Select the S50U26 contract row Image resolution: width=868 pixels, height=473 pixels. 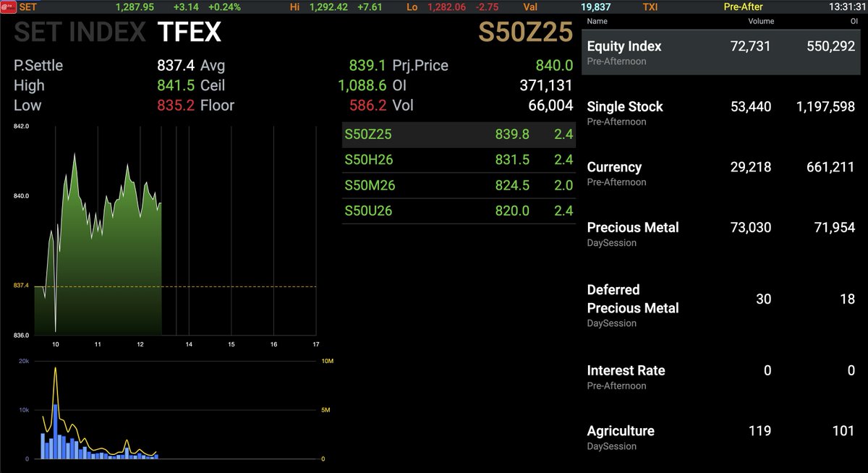[x=457, y=211]
